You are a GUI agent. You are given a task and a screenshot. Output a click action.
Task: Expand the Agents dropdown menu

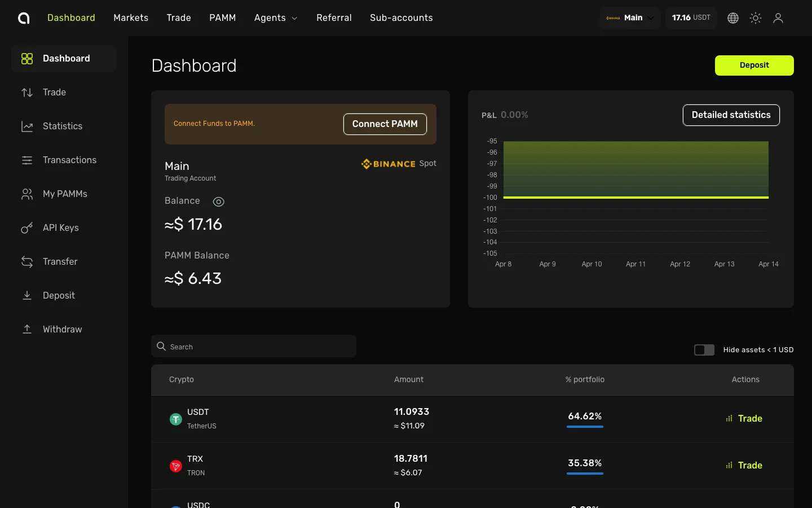coord(276,17)
